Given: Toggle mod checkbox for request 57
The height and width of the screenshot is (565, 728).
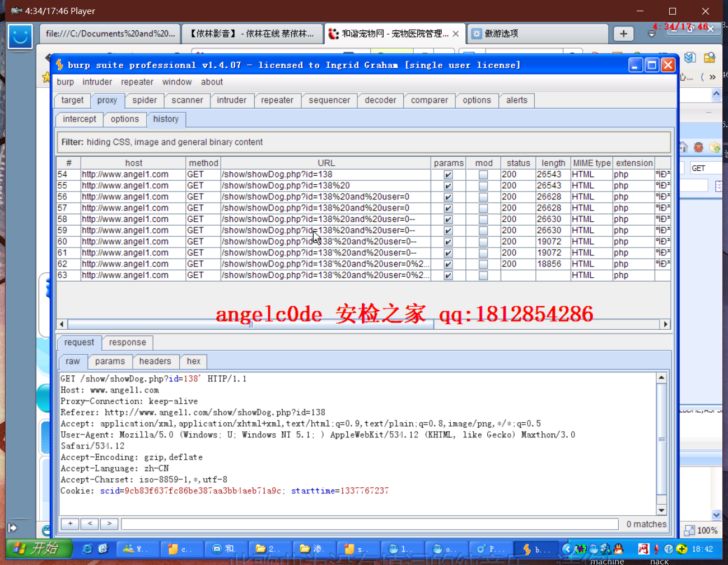Looking at the screenshot, I should [x=483, y=208].
